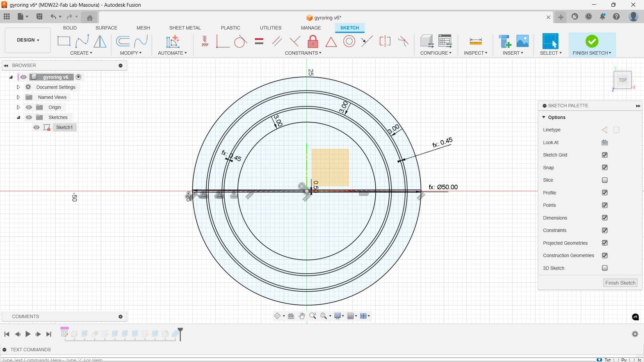The width and height of the screenshot is (644, 362).
Task: Open the Orbit navigation tool
Action: 277,316
